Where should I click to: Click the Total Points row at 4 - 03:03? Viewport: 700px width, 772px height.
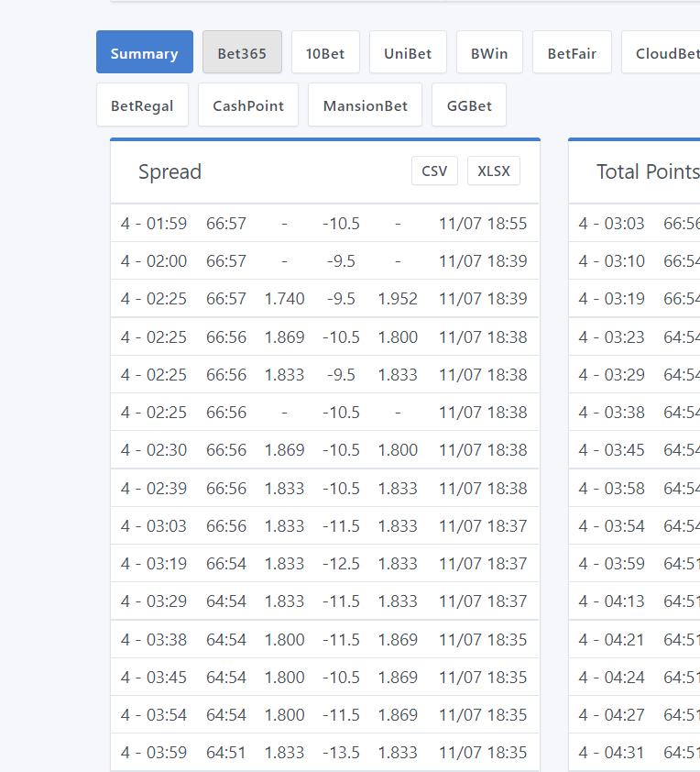(612, 224)
